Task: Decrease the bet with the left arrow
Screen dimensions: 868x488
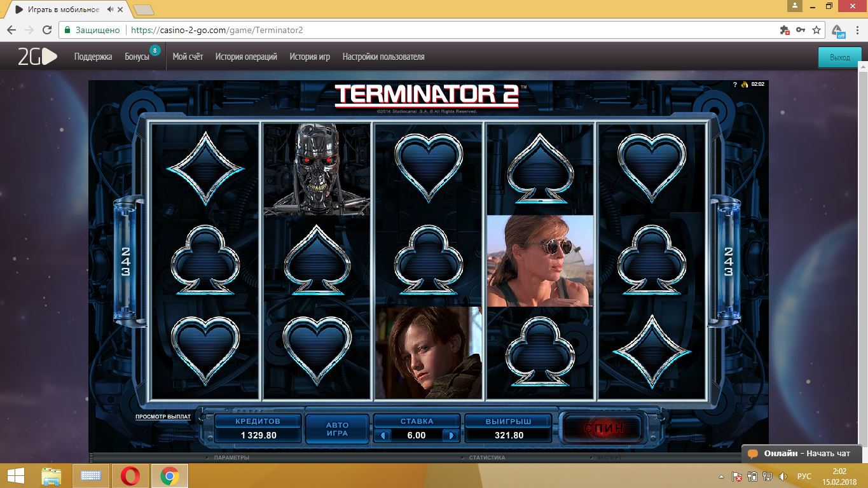Action: click(x=382, y=436)
